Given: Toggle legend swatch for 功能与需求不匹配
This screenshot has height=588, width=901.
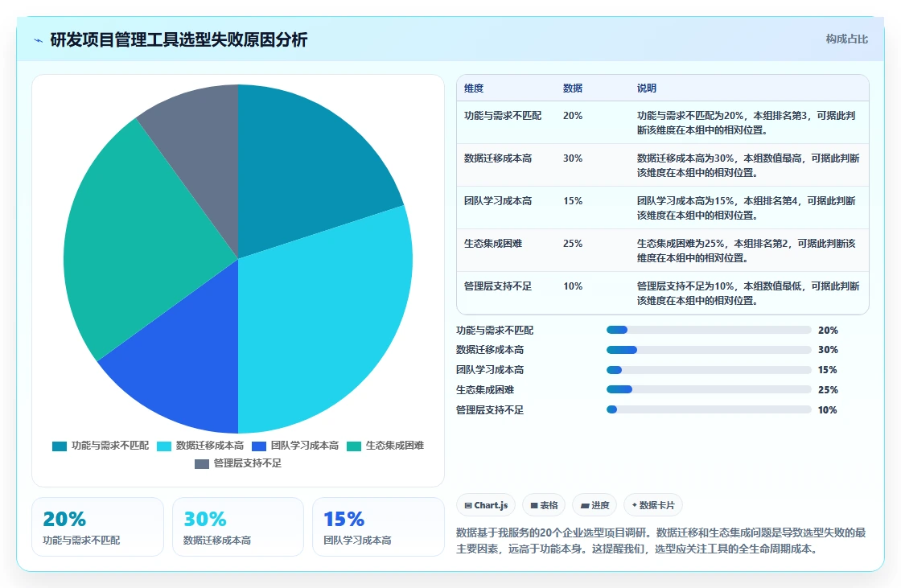Looking at the screenshot, I should 60,446.
